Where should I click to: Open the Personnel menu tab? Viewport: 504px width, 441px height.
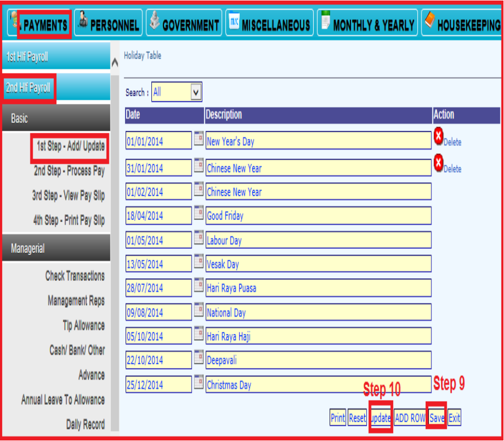108,24
